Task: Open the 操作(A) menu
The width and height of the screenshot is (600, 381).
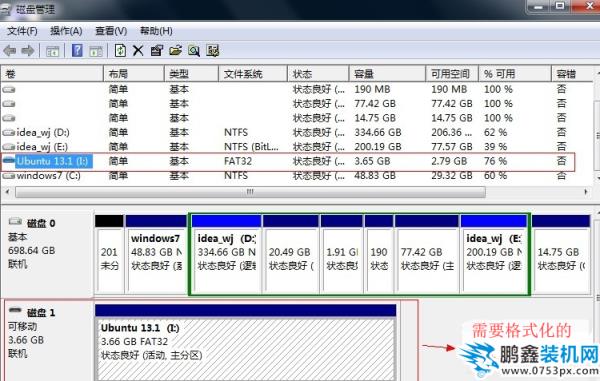Action: click(x=66, y=31)
